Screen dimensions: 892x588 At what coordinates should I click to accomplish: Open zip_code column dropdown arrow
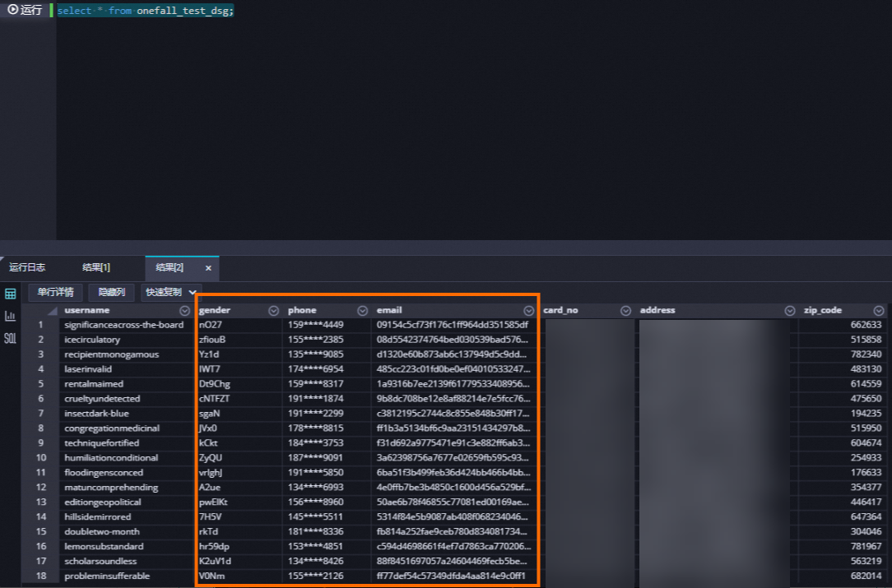coord(879,311)
